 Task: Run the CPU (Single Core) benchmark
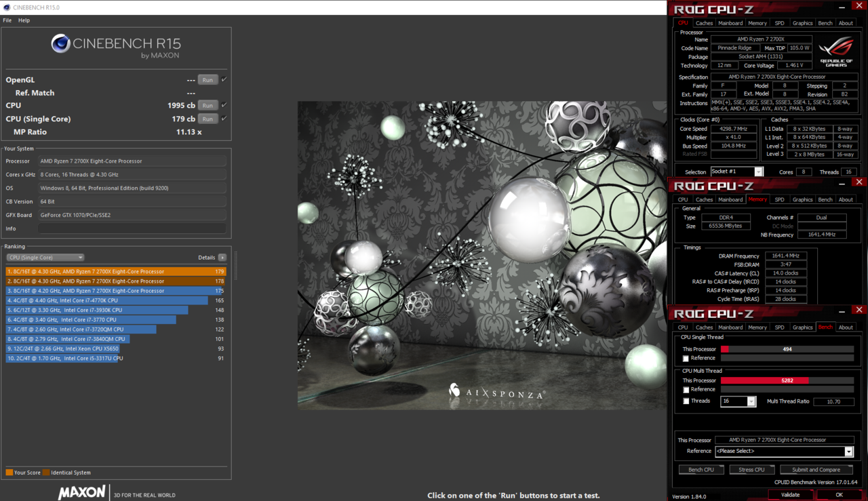tap(208, 119)
